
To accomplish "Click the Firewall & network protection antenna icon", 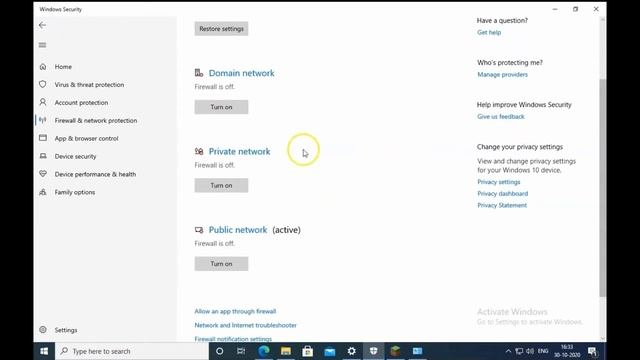I will point(43,120).
